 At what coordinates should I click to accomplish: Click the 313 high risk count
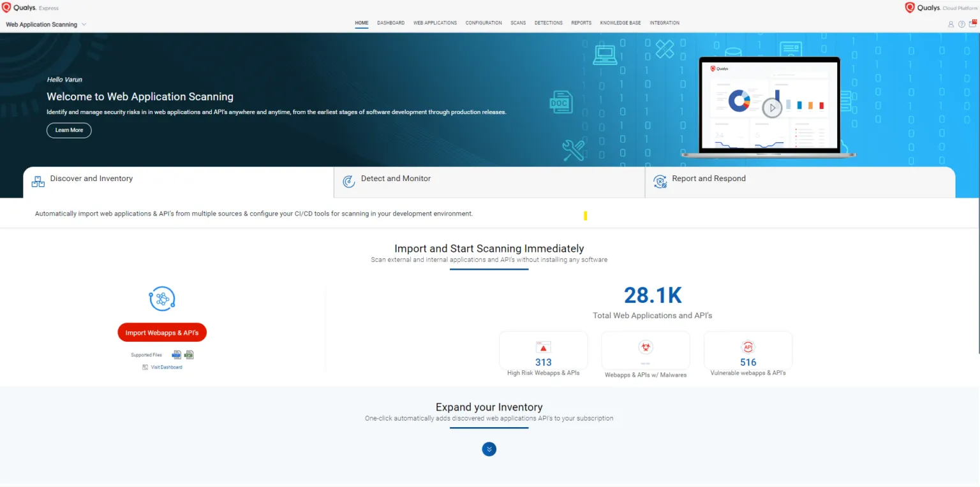pyautogui.click(x=544, y=362)
